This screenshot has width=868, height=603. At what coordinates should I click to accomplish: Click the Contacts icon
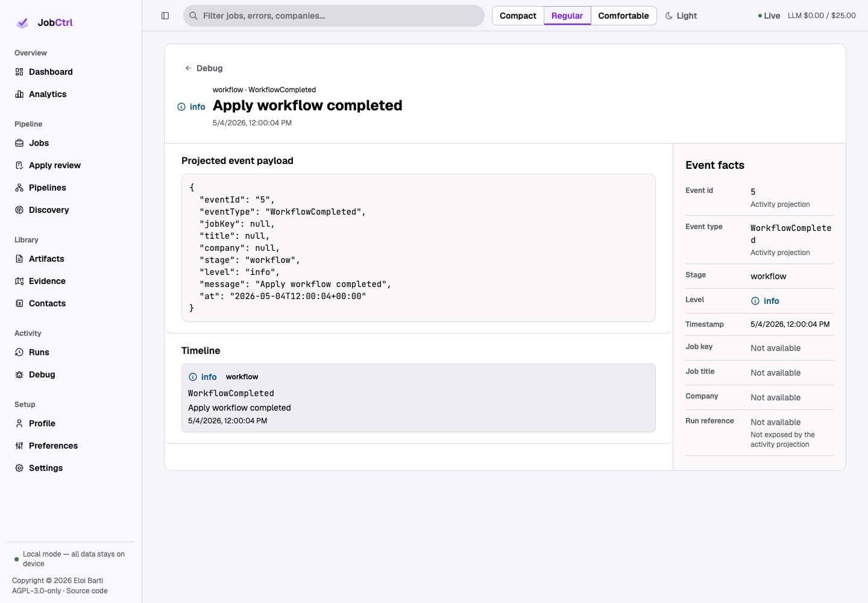point(19,303)
